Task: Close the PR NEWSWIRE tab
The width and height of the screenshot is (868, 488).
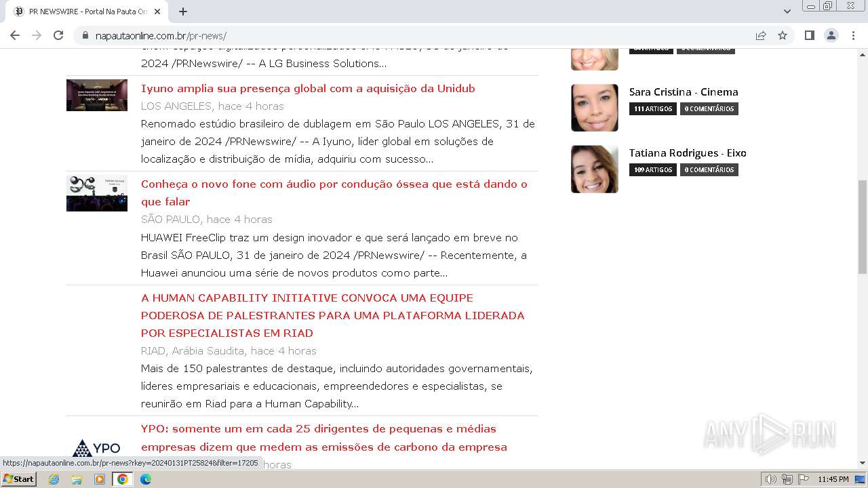Action: point(157,12)
